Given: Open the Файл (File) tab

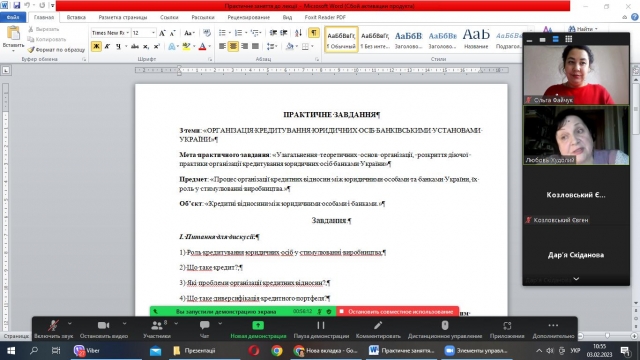Looking at the screenshot, I should [x=13, y=17].
